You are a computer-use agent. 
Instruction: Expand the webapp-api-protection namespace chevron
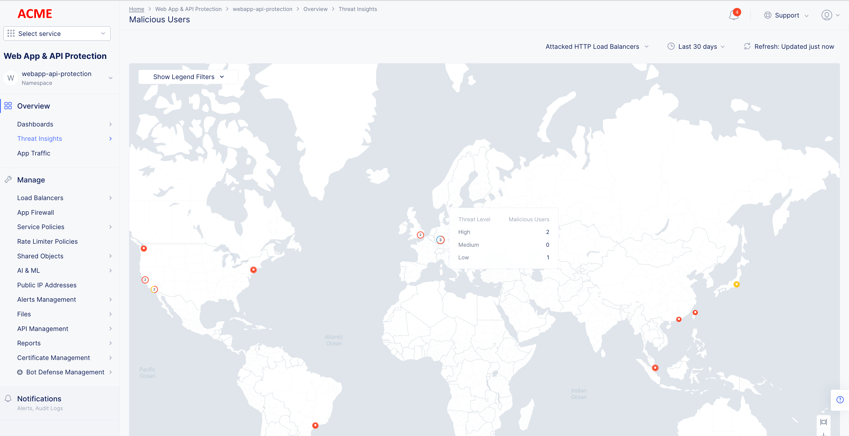pyautogui.click(x=110, y=78)
